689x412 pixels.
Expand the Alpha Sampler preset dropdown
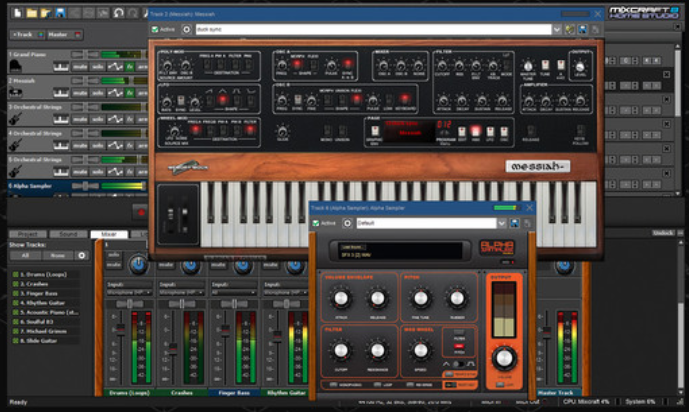(x=501, y=223)
